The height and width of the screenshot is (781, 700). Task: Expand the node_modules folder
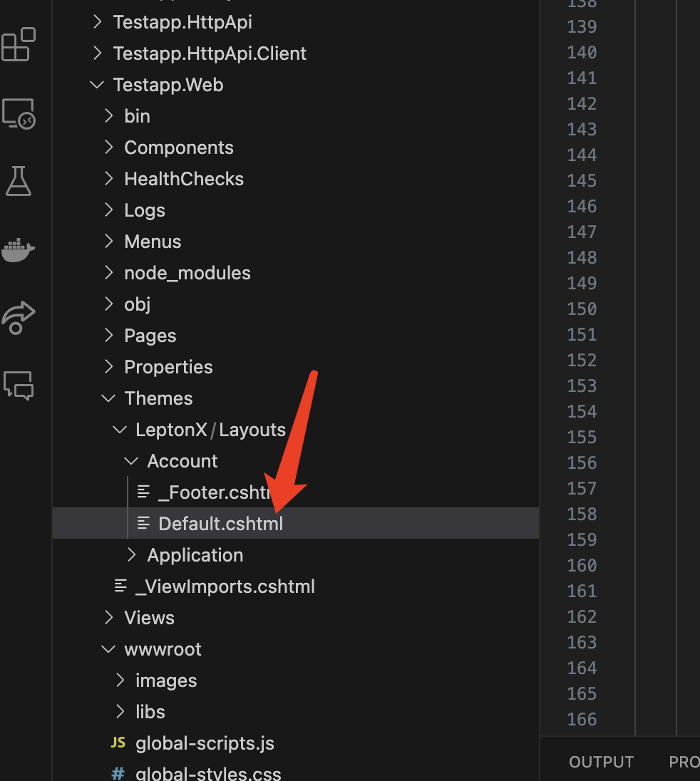pos(187,273)
